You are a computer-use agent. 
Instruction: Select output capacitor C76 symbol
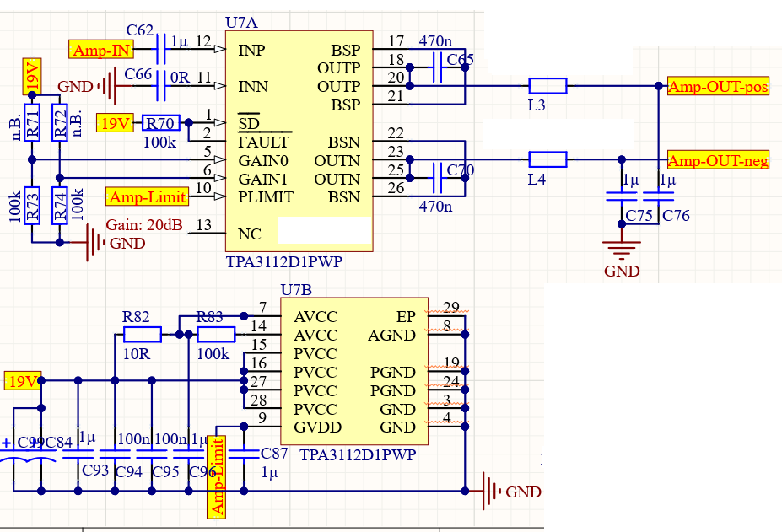(658, 196)
